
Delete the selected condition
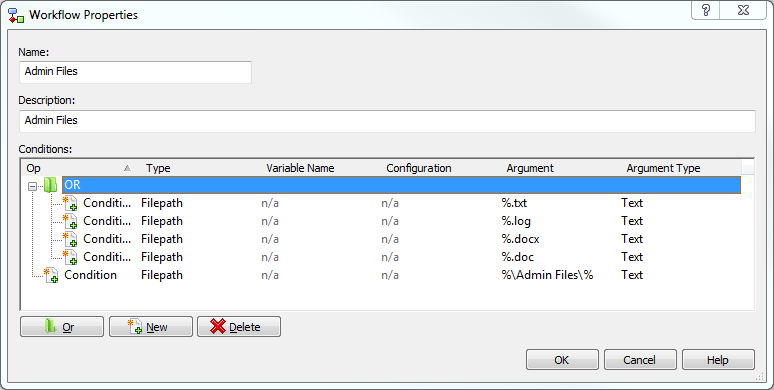click(x=239, y=327)
